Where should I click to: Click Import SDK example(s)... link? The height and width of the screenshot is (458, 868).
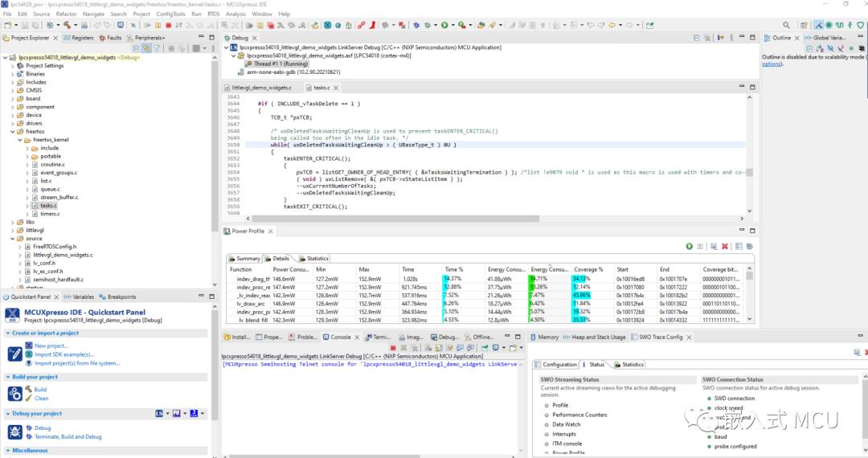pyautogui.click(x=64, y=354)
